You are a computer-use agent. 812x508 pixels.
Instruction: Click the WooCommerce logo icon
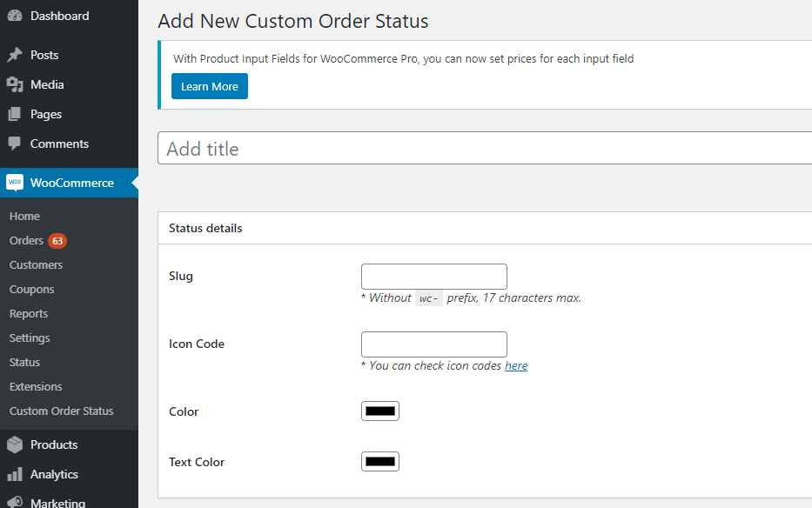15,183
